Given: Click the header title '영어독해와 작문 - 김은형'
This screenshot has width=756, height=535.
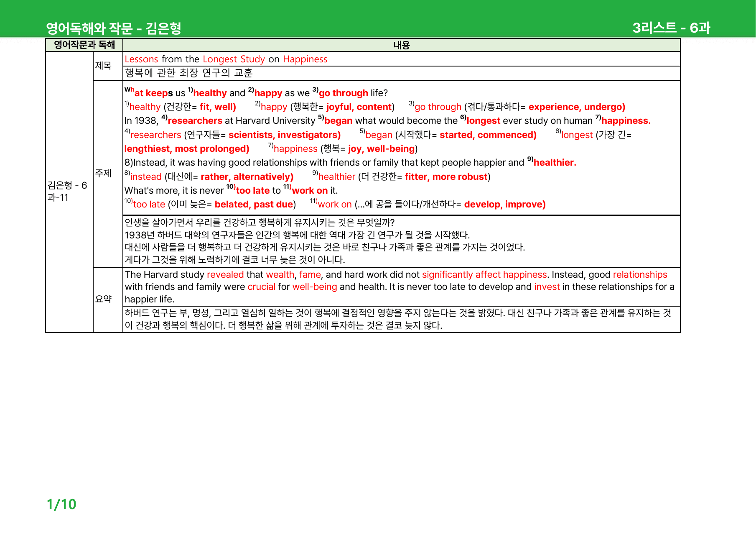Looking at the screenshot, I should pos(113,28).
